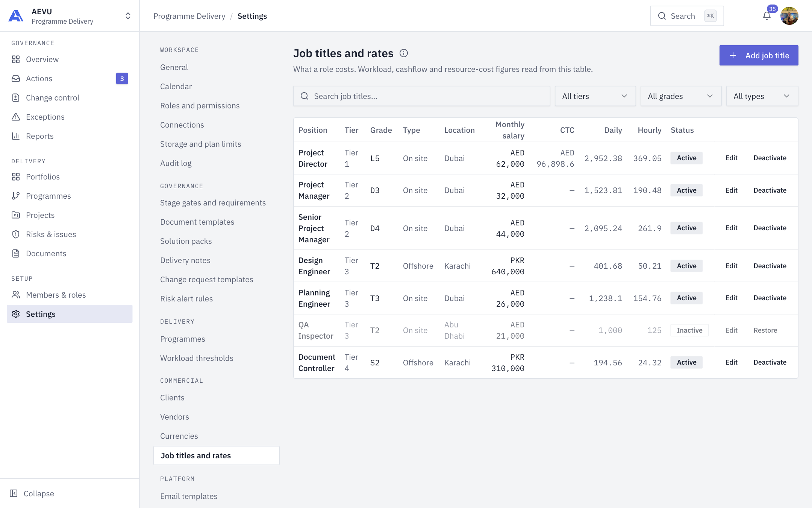The height and width of the screenshot is (508, 812).
Task: Click the Add job title button
Action: pyautogui.click(x=759, y=55)
